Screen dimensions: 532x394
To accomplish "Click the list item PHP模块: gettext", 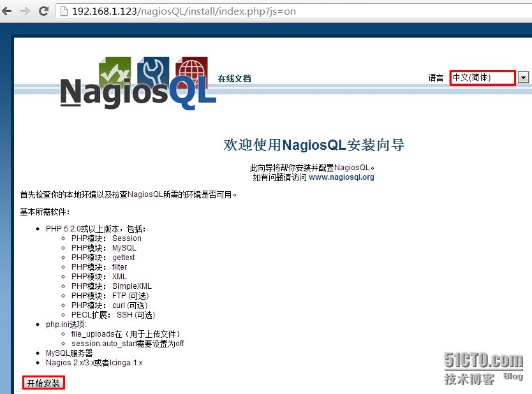I will [x=103, y=258].
